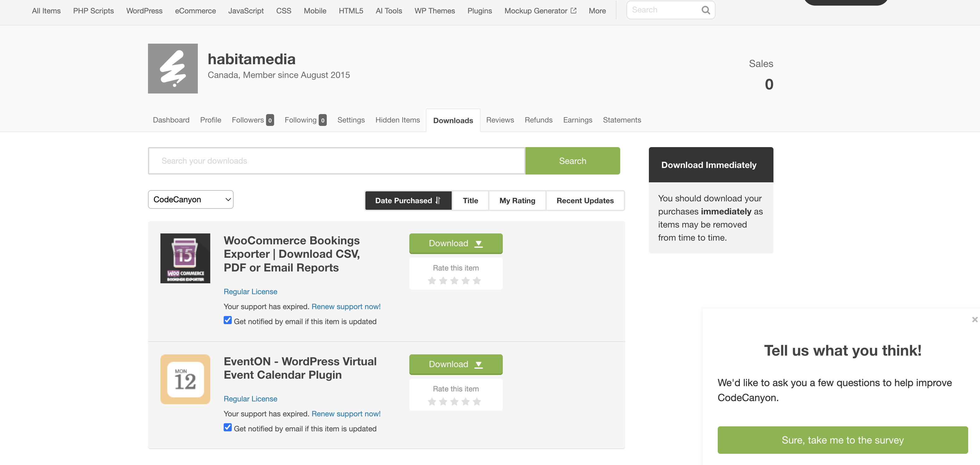Viewport: 980px width, 465px height.
Task: Open the Reviews tab
Action: tap(500, 120)
